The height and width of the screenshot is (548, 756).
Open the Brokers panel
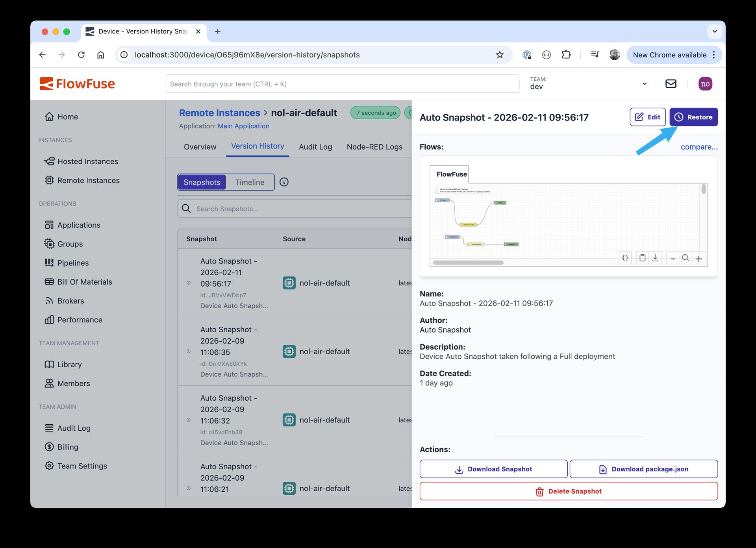(x=71, y=300)
